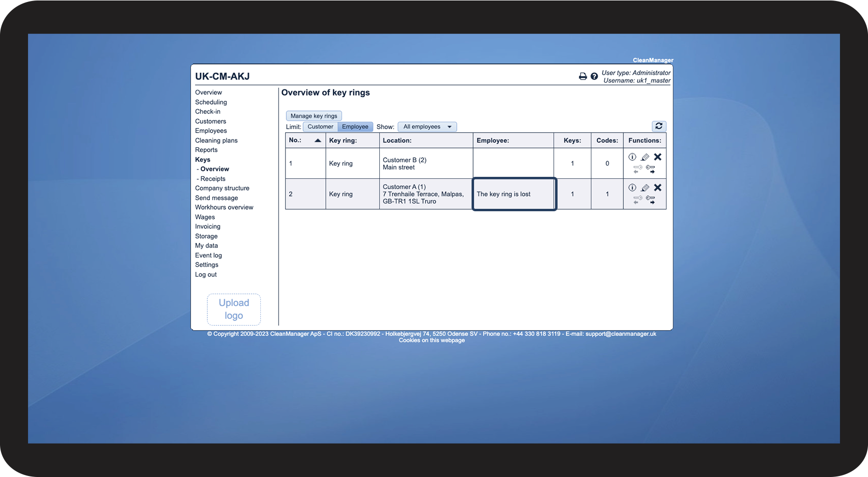
Task: Click the support@cleanmanager.uk email address
Action: [x=621, y=334]
